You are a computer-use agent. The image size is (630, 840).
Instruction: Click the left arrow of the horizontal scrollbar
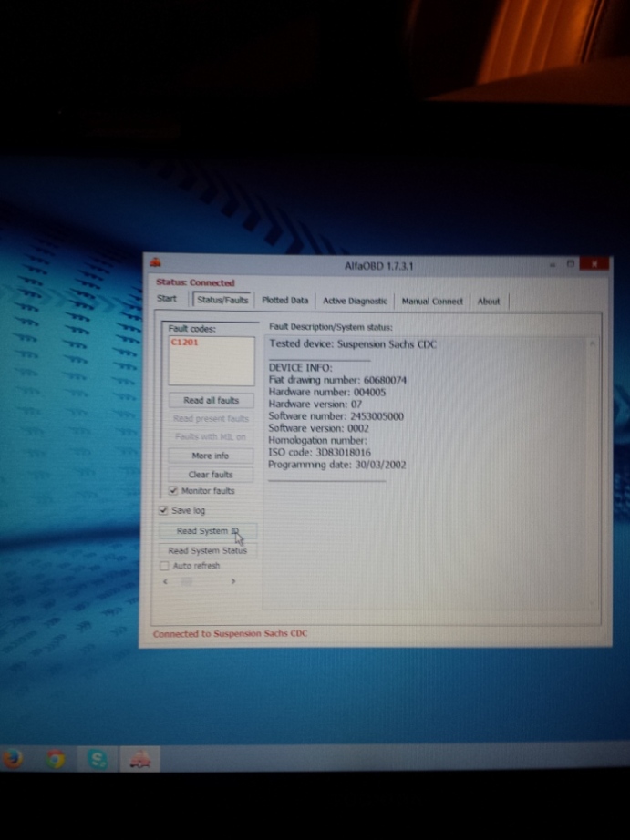pyautogui.click(x=165, y=581)
